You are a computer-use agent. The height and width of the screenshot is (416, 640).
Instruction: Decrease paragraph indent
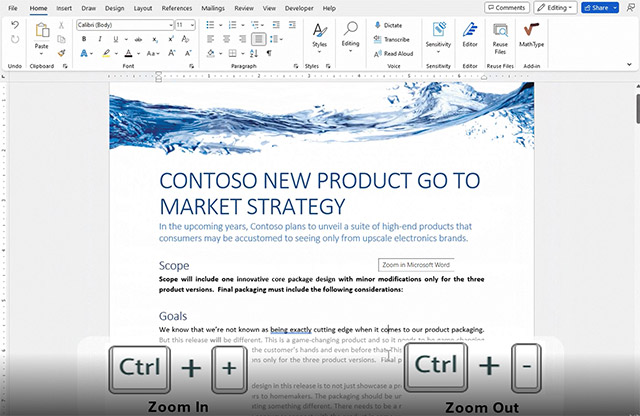coord(276,25)
